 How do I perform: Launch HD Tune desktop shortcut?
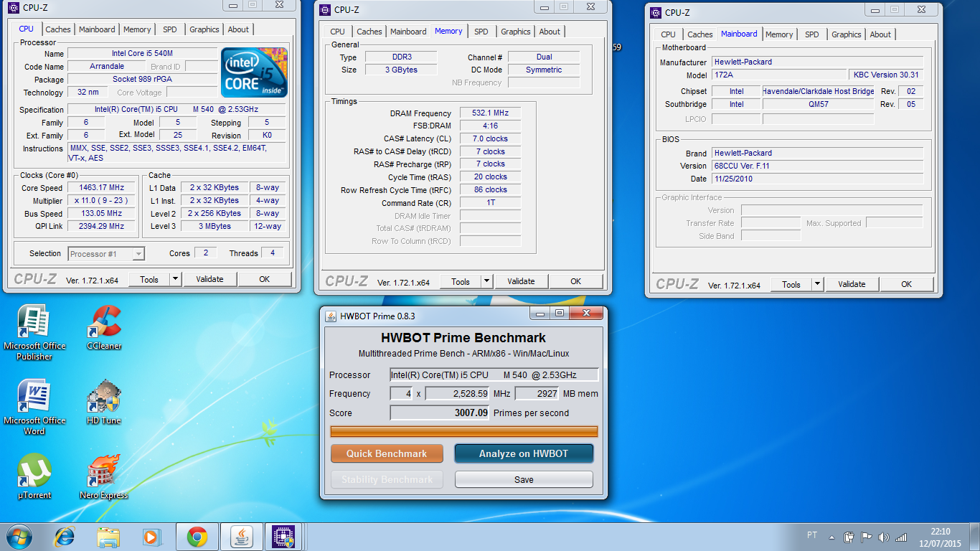tap(104, 402)
